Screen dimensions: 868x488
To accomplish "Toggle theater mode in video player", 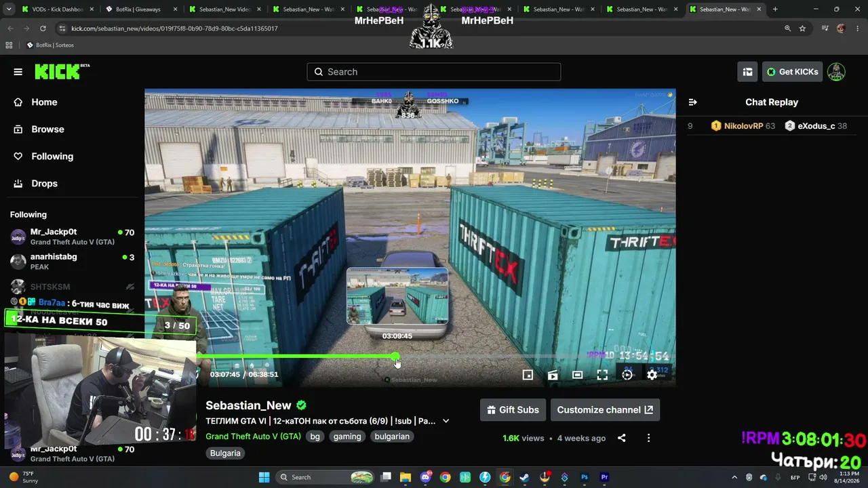I will [577, 375].
